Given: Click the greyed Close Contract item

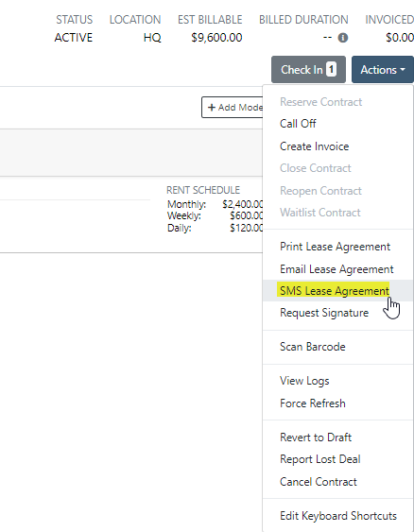Looking at the screenshot, I should point(337,168).
